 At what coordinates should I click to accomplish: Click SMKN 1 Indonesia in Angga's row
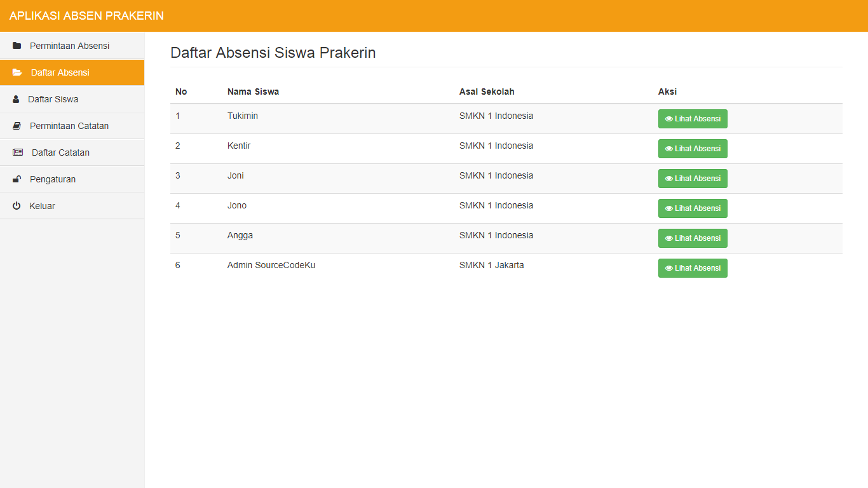(496, 235)
